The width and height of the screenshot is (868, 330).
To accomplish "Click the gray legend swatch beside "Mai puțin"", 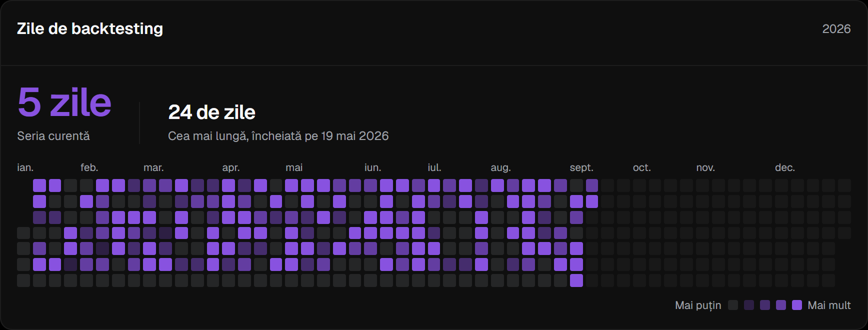I will (733, 305).
